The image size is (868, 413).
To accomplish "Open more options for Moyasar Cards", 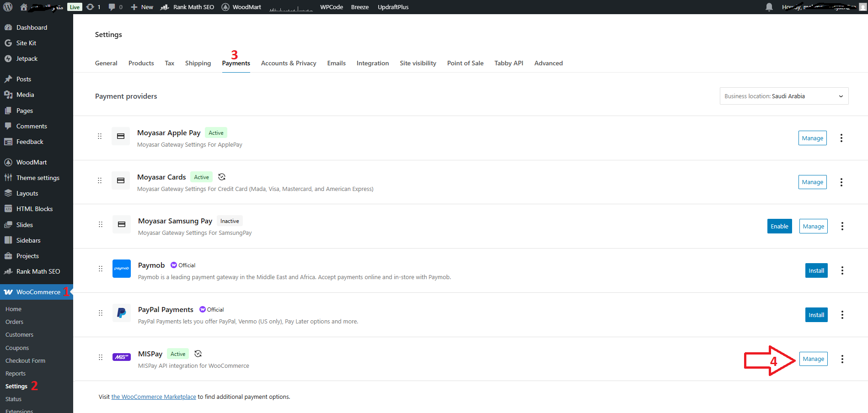I will click(x=841, y=182).
